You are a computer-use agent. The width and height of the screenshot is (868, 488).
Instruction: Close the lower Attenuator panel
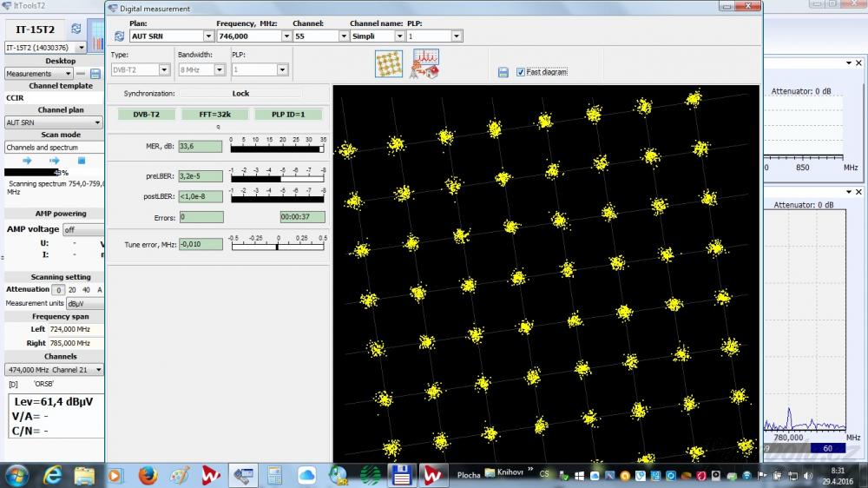858,192
